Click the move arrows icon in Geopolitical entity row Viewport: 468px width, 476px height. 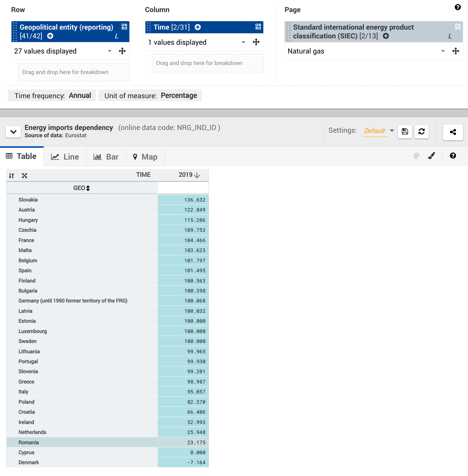tap(122, 51)
